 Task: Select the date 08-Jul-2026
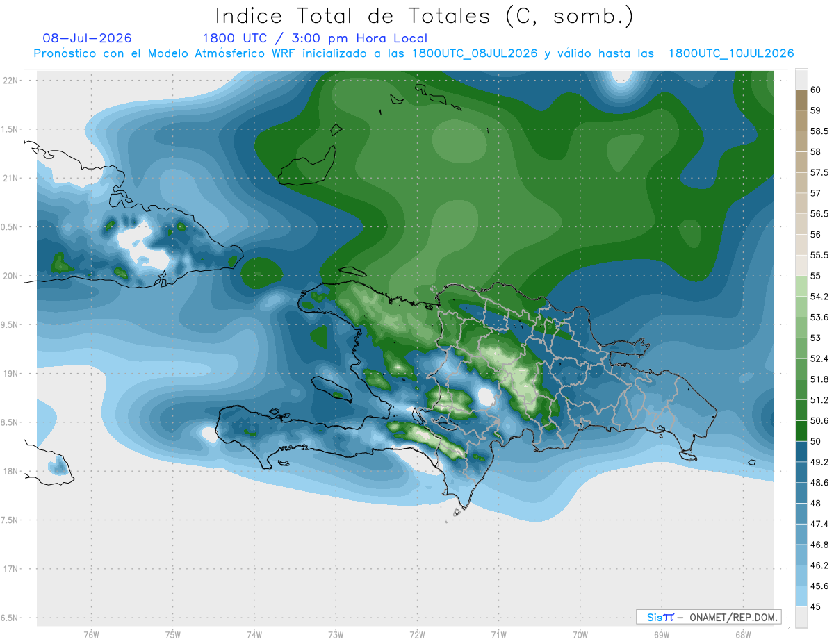[x=87, y=38]
